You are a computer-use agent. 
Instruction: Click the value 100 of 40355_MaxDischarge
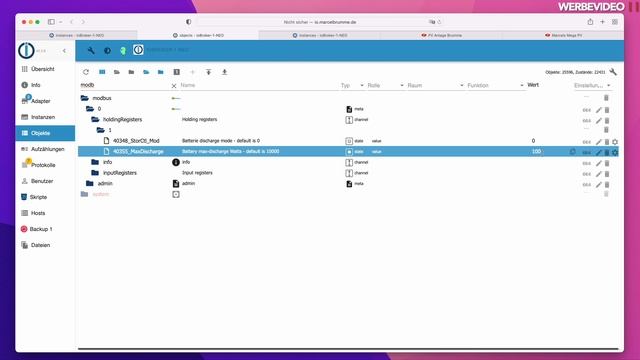click(x=536, y=151)
